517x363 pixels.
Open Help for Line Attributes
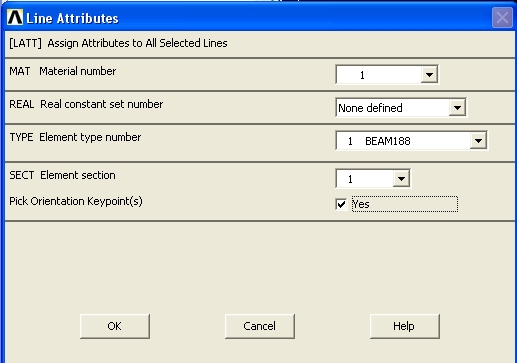click(405, 326)
